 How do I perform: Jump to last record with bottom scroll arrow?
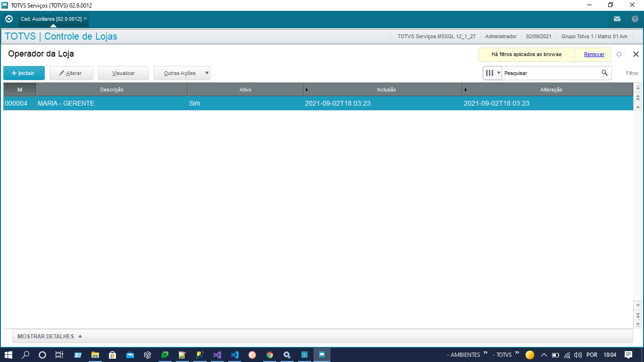point(638,324)
